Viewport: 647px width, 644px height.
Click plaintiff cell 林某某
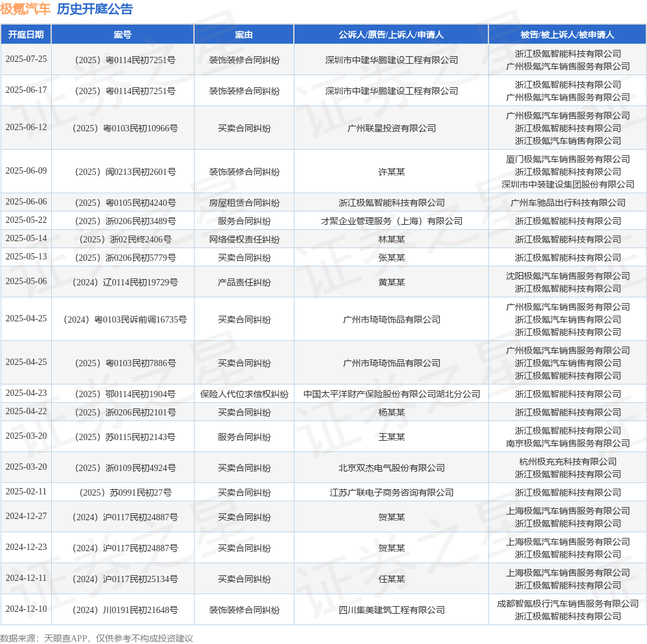pyautogui.click(x=392, y=239)
